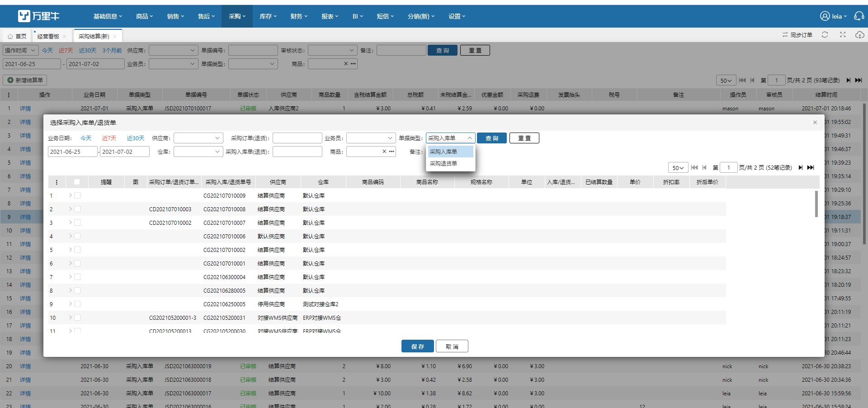Screen dimensions: 868x408
Task: Check row 4 CG202107010006 checkbox
Action: click(x=77, y=236)
